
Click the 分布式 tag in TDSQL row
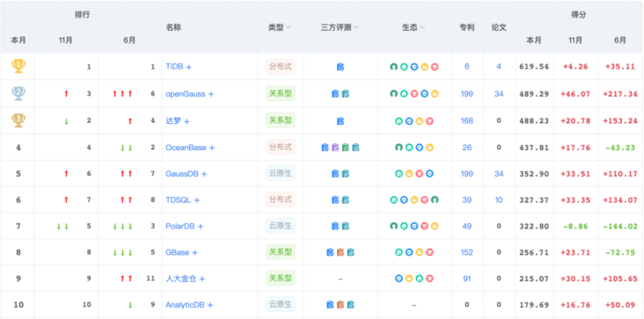tap(281, 199)
